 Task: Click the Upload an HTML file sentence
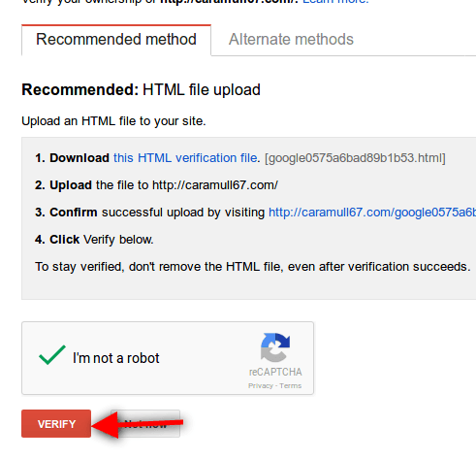tap(113, 121)
